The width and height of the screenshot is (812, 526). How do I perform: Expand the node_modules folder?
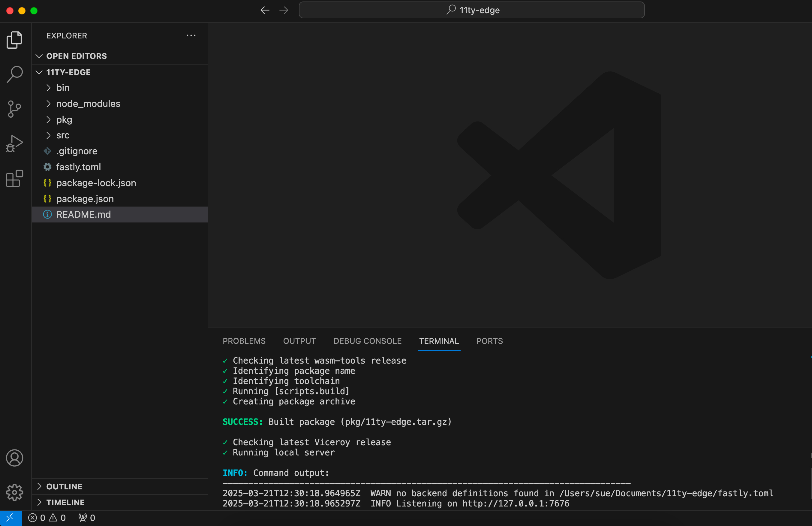(x=48, y=103)
